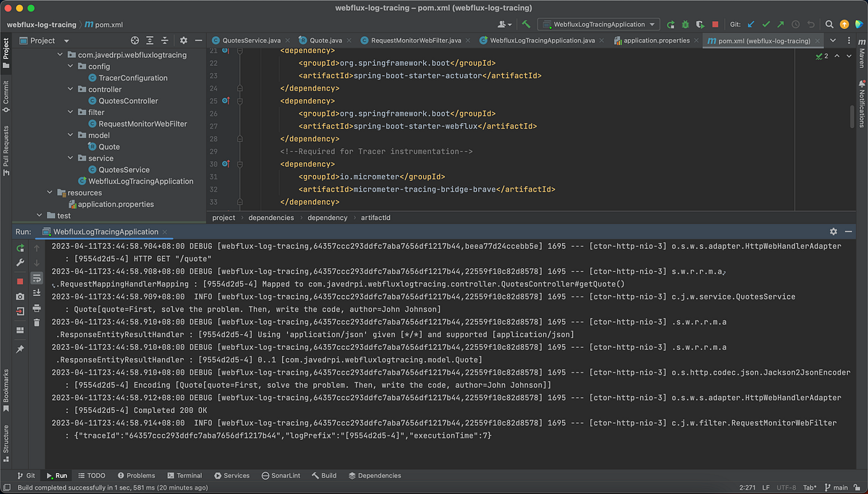
Task: Toggle soft-wrap in the Run console
Action: (36, 279)
